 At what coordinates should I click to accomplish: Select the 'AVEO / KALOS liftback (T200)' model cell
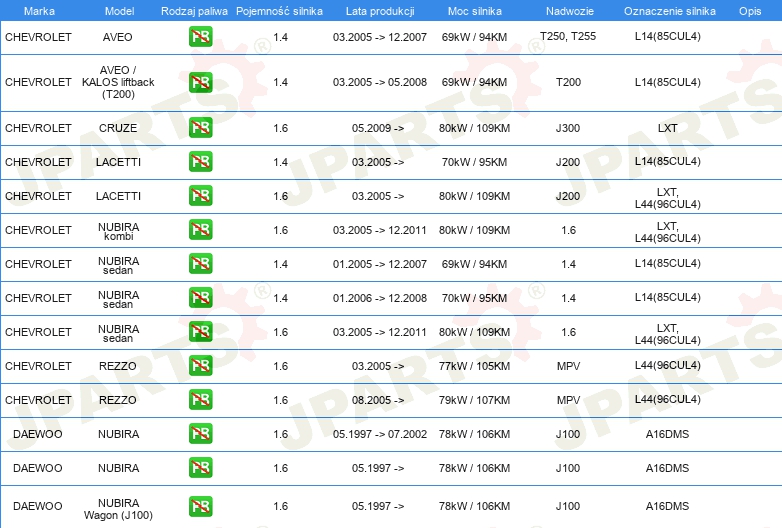point(118,82)
